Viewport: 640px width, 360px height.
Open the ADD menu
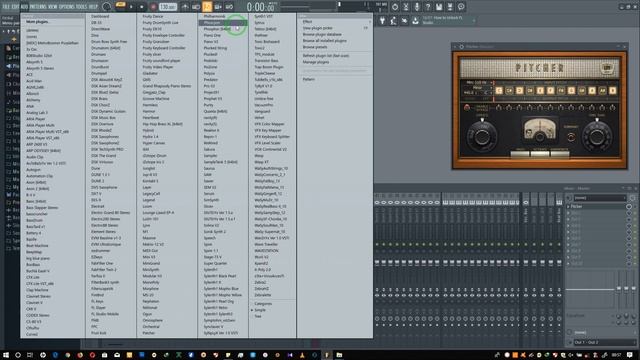24,7
